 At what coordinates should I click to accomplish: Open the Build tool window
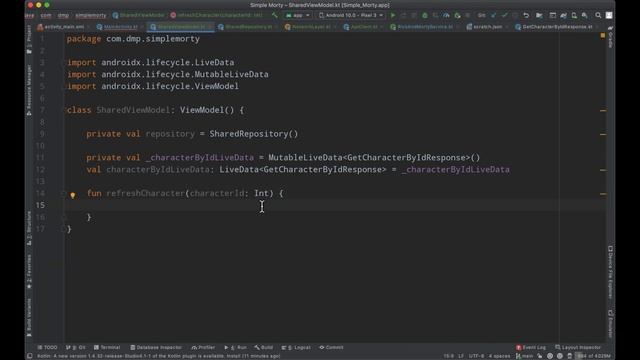point(264,347)
